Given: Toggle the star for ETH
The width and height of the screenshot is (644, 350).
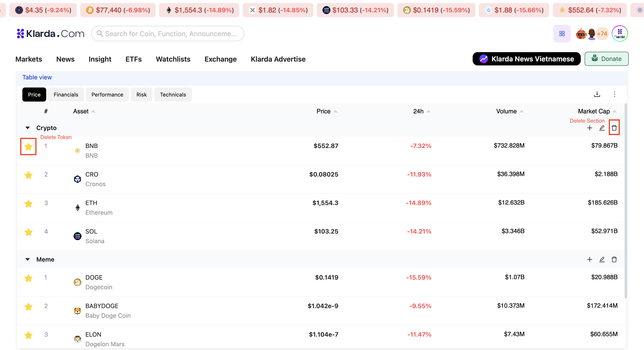Looking at the screenshot, I should coord(28,204).
